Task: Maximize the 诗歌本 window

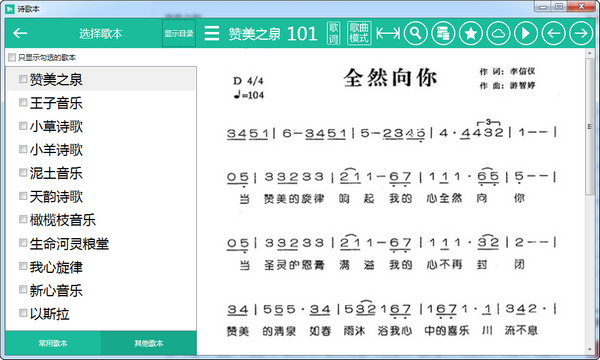Action: [x=559, y=7]
